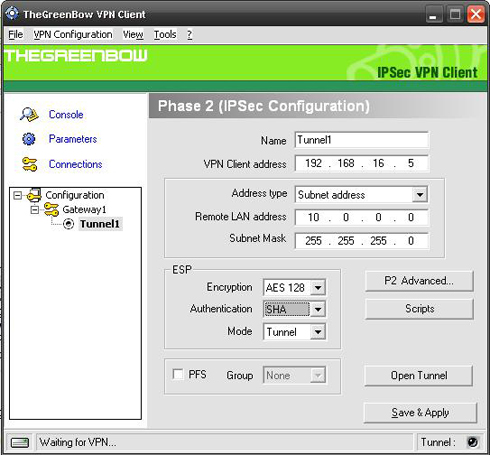Click the Tunnel1 radio icon in tree

[69, 224]
